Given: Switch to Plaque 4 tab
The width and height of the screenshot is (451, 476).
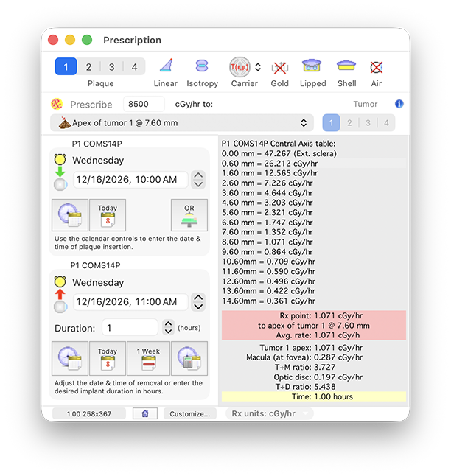Looking at the screenshot, I should (134, 67).
